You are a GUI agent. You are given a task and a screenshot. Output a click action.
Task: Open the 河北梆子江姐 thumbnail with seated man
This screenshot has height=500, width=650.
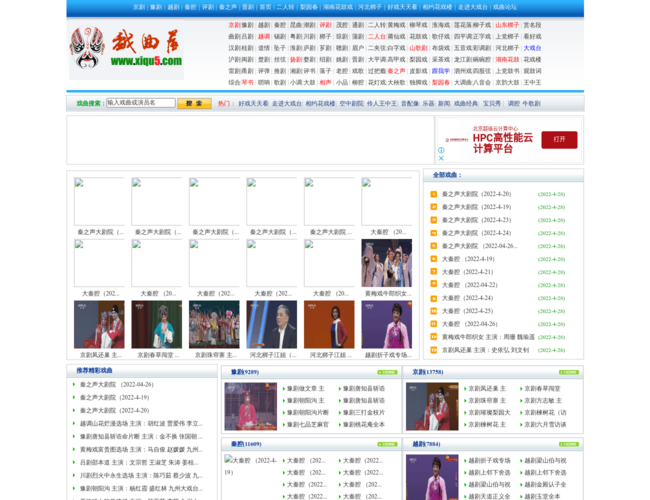tap(273, 324)
